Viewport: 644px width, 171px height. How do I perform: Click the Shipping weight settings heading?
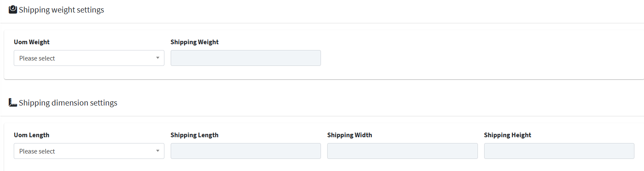coord(62,10)
